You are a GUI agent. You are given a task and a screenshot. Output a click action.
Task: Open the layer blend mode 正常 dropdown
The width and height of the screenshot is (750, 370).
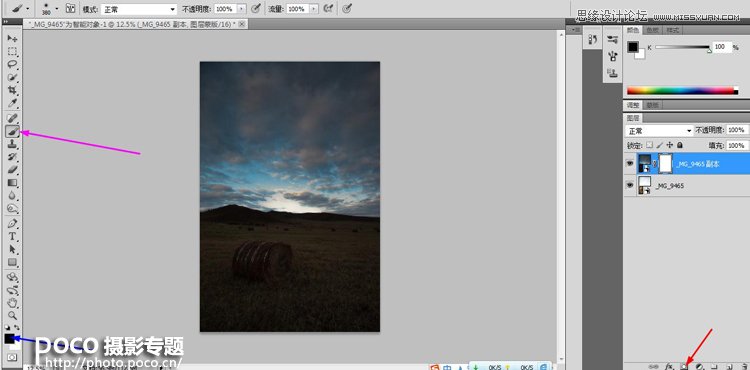click(659, 131)
